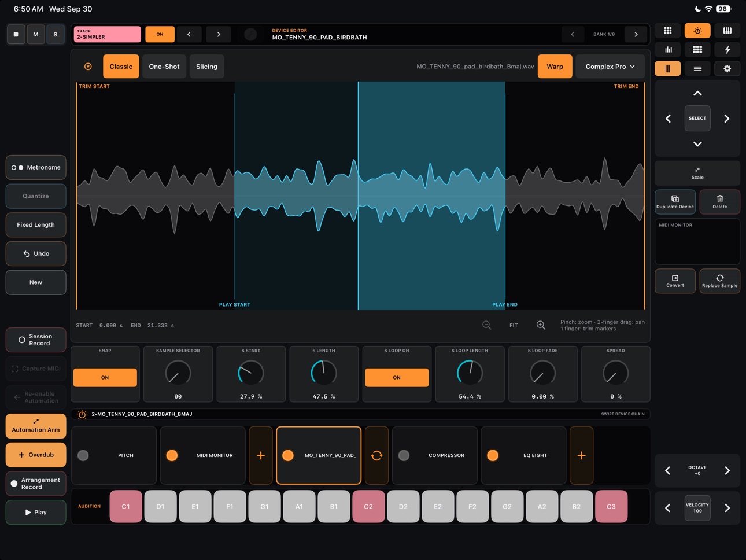This screenshot has width=746, height=560.
Task: Click the Overdub button
Action: click(x=36, y=455)
